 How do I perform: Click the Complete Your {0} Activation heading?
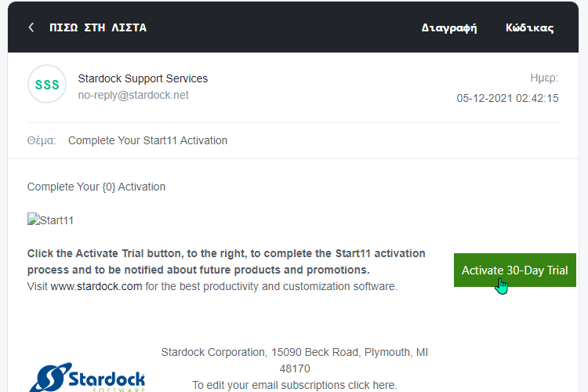tap(96, 187)
